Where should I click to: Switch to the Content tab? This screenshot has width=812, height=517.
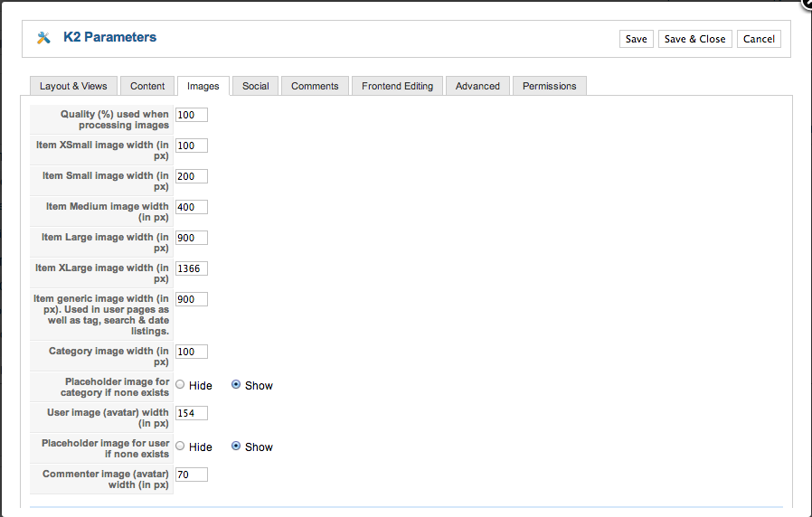tap(147, 86)
